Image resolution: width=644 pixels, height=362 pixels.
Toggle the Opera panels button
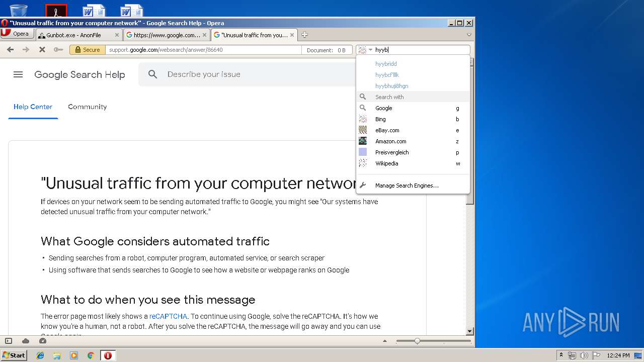point(9,341)
